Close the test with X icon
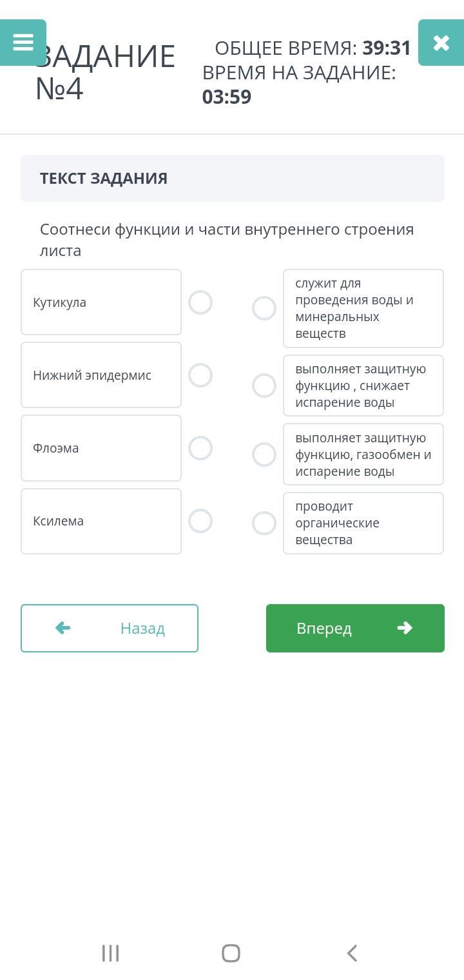The height and width of the screenshot is (980, 464). tap(441, 43)
